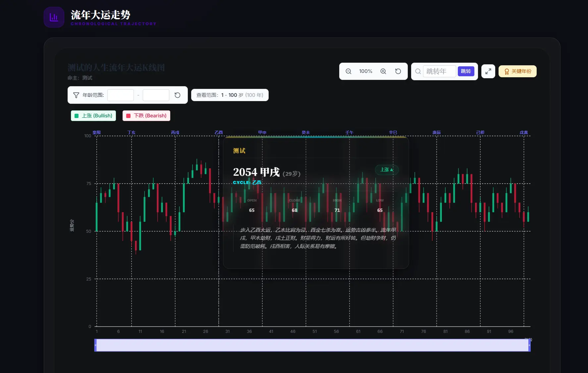This screenshot has height=373, width=588.
Task: Reset the age range filter
Action: 178,95
